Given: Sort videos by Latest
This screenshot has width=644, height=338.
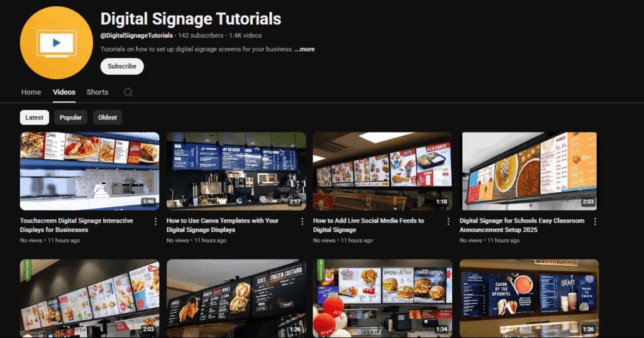Looking at the screenshot, I should point(35,117).
